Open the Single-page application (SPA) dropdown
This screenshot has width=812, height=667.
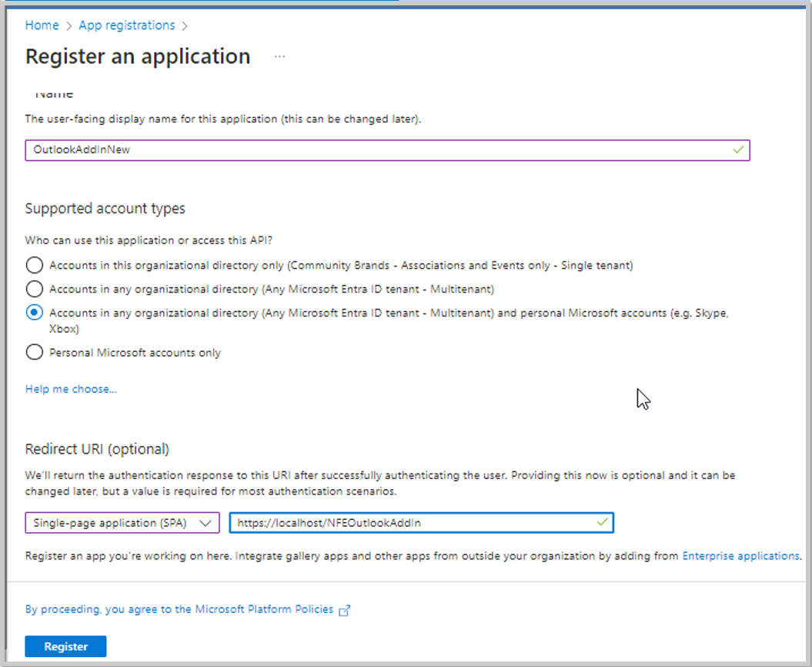click(122, 522)
